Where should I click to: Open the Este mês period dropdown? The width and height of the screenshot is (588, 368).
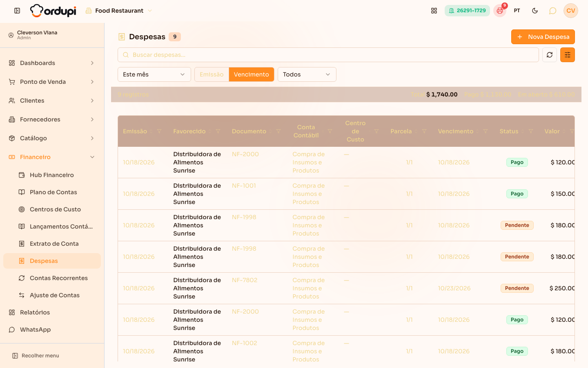(154, 74)
